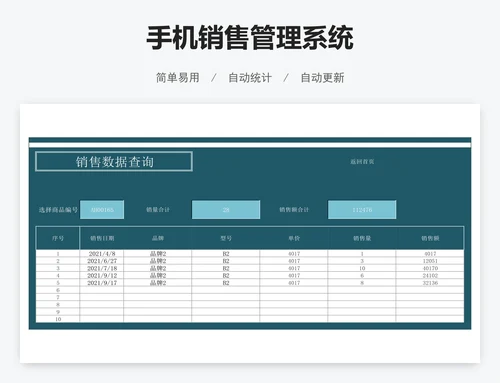
Task: Click the 选择商品编号 label
Action: point(58,210)
